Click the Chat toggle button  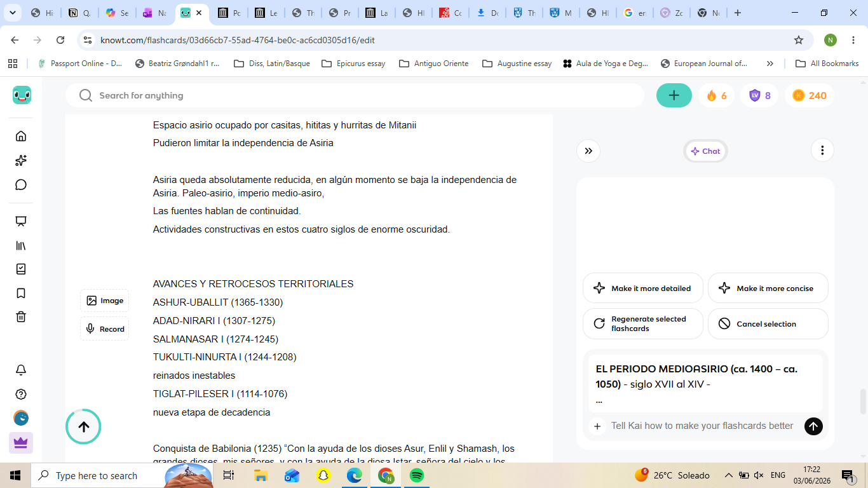click(705, 151)
